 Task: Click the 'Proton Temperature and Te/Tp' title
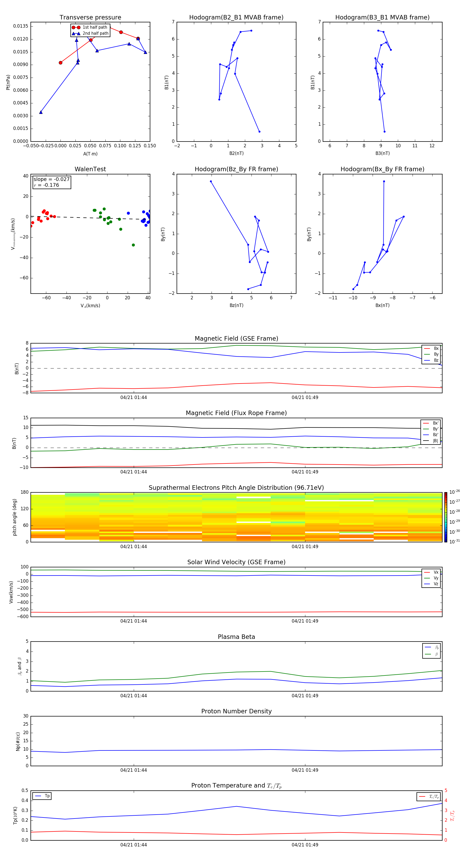pyautogui.click(x=236, y=786)
